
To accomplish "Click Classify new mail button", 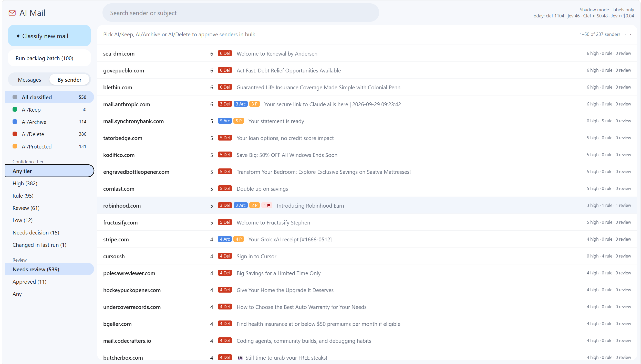I will (49, 36).
